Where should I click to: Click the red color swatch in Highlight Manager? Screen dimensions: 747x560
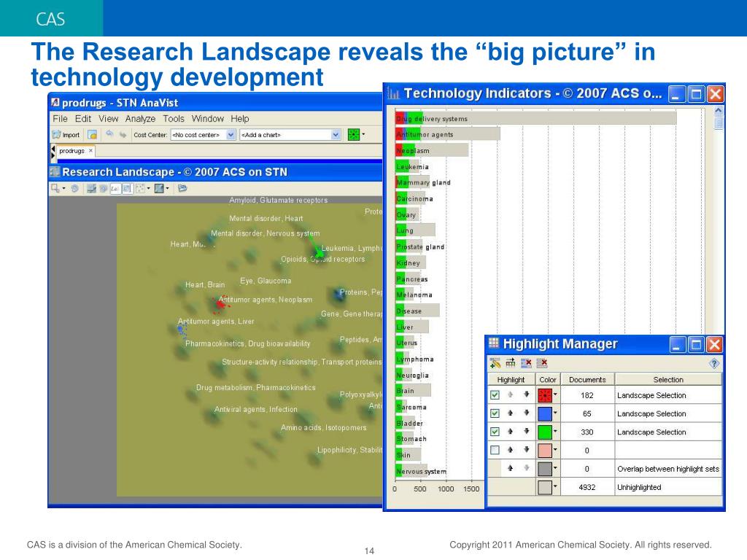click(544, 394)
